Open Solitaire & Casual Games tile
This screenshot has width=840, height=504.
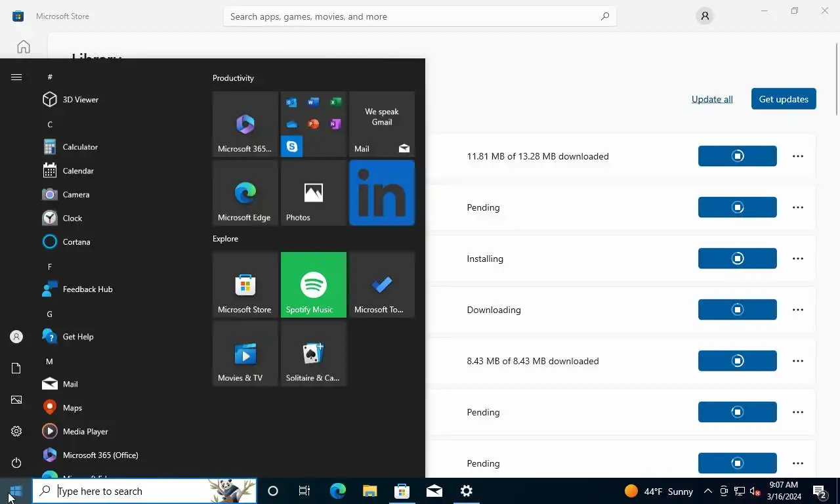tap(314, 353)
